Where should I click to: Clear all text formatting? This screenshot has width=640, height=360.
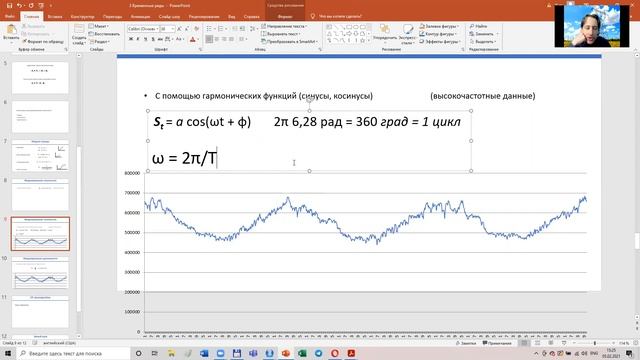[x=197, y=29]
